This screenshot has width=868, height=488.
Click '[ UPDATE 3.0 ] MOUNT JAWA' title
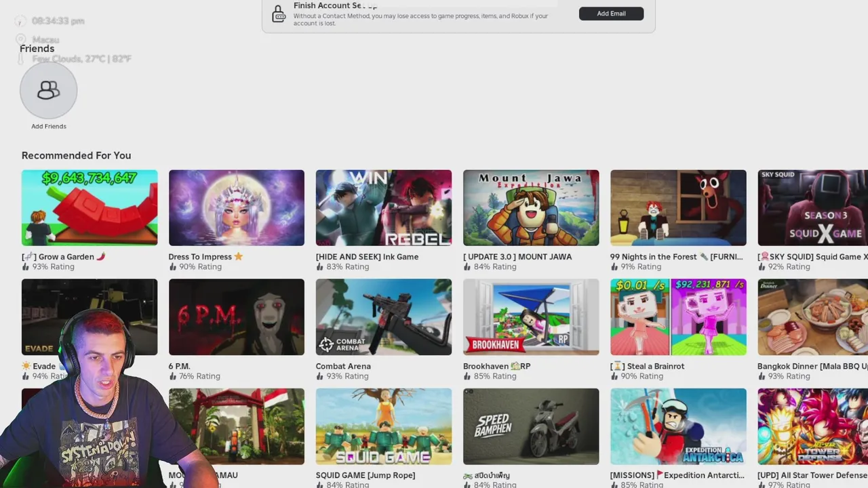517,257
